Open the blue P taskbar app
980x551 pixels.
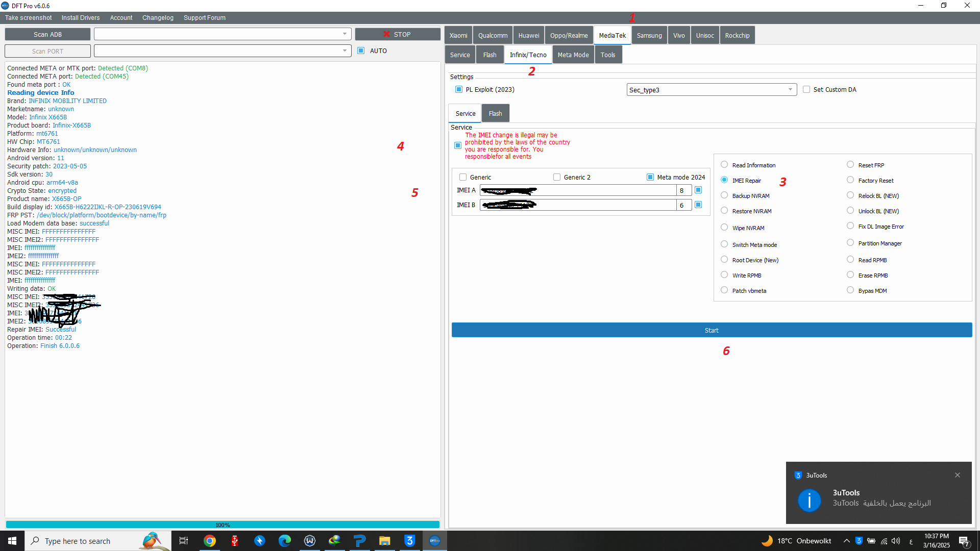pyautogui.click(x=359, y=541)
